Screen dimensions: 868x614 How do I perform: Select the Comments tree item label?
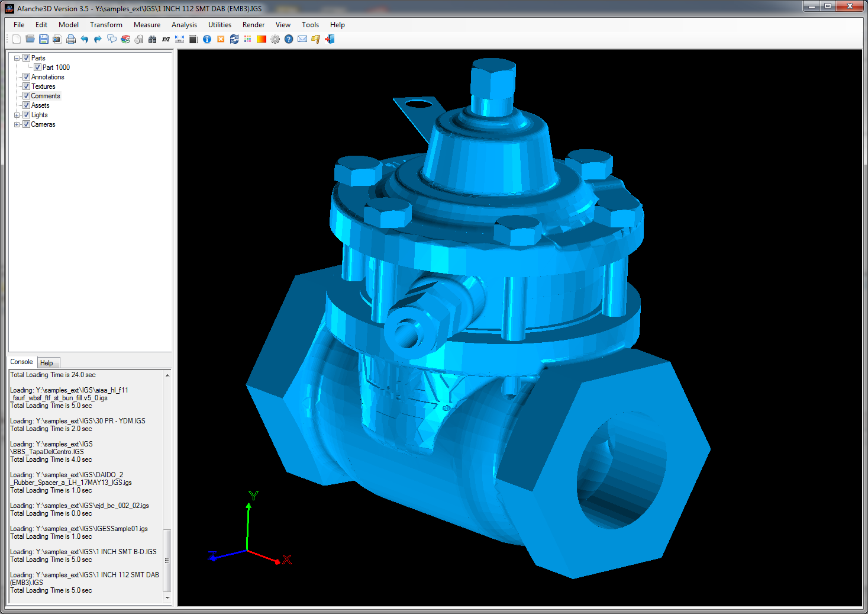pos(46,96)
